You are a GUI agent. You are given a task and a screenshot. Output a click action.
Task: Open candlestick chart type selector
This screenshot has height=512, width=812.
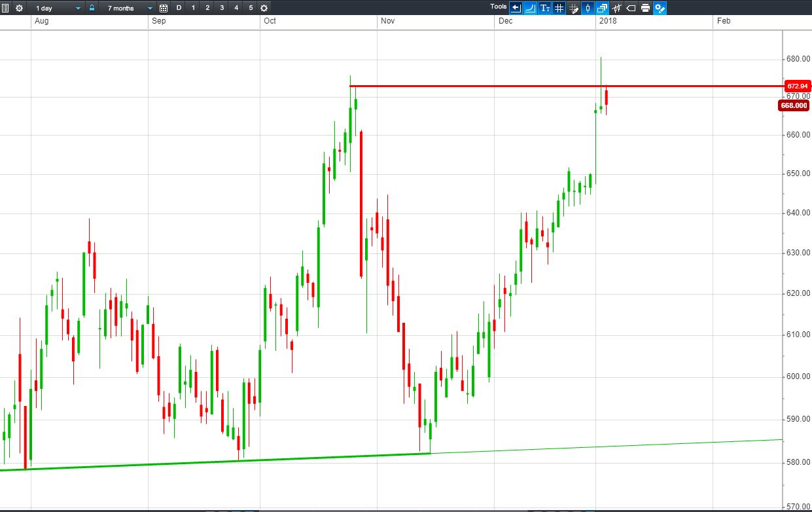(x=588, y=8)
